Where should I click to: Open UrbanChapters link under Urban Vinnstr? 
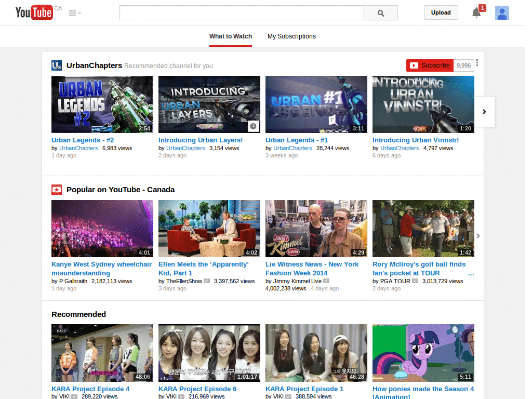click(400, 148)
